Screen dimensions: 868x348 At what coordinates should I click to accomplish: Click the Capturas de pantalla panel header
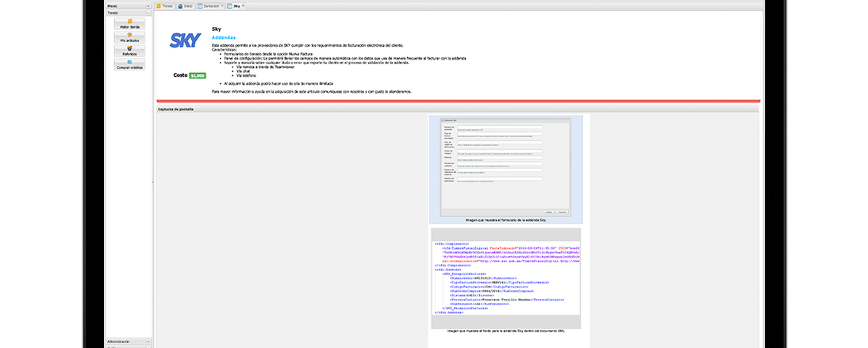pyautogui.click(x=175, y=109)
